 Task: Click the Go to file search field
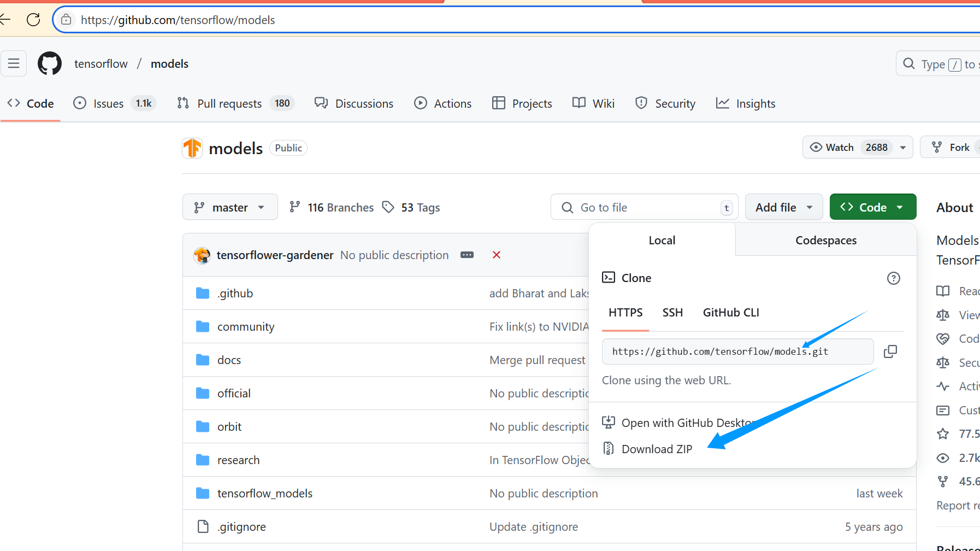pos(645,207)
